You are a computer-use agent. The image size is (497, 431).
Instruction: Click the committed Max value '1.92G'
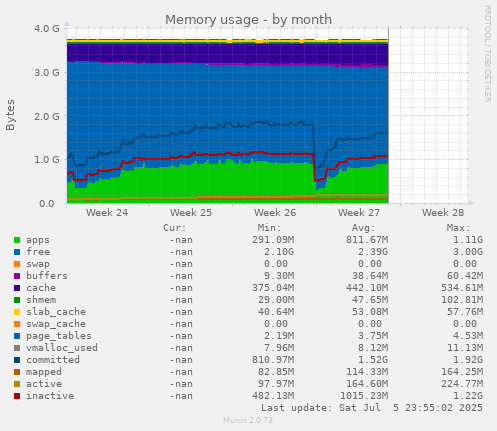pos(468,360)
